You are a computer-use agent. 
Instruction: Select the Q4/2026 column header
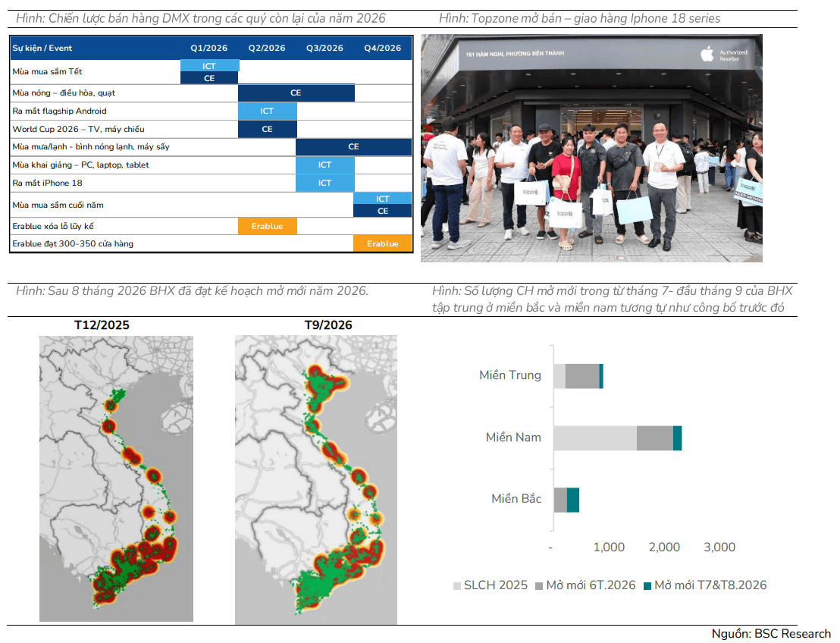[x=383, y=49]
